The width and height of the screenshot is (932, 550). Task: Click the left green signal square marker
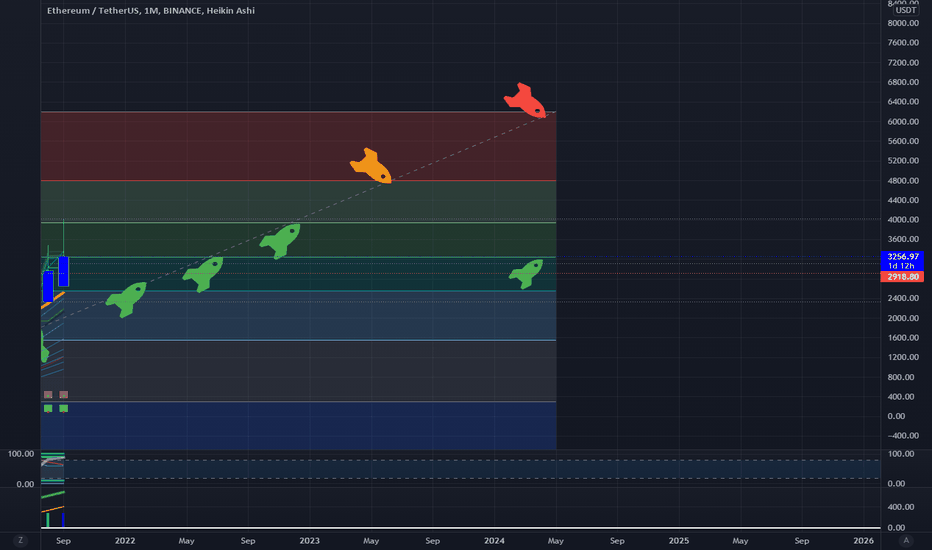tap(48, 408)
